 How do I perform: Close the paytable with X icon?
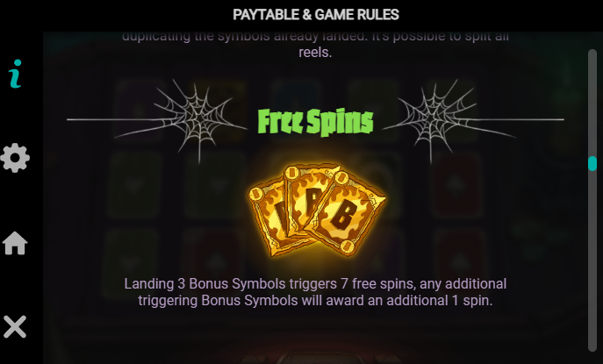pos(15,326)
